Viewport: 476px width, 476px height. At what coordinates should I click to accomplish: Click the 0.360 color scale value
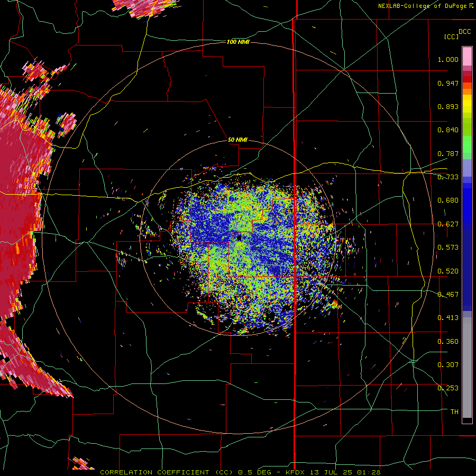click(448, 342)
